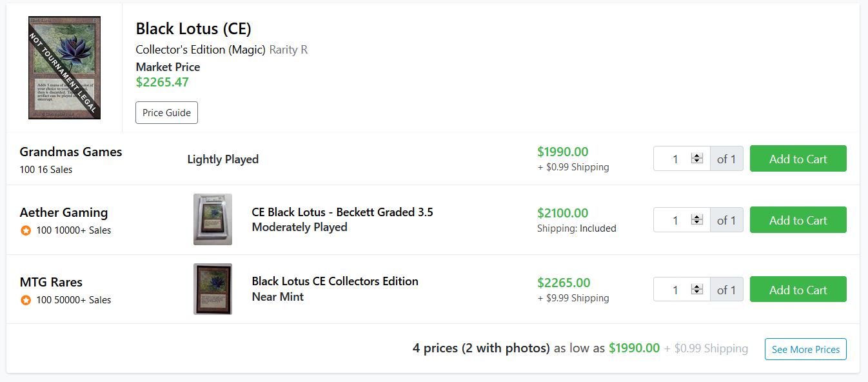Add MTG Rares listing to cart
868x382 pixels.
click(798, 290)
